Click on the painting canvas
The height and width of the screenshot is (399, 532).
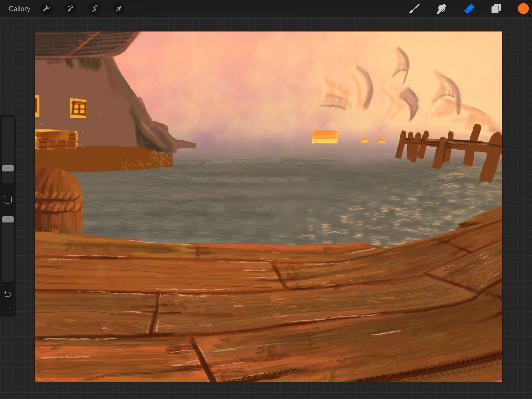click(268, 207)
